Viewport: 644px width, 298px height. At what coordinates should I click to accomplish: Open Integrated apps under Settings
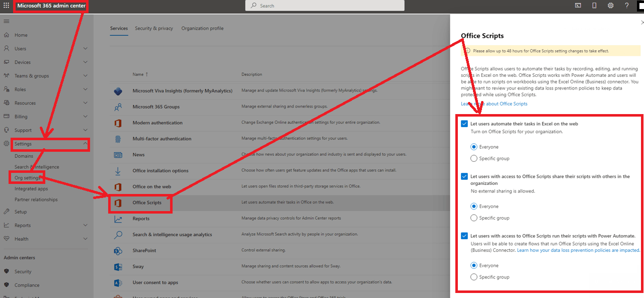(x=31, y=189)
